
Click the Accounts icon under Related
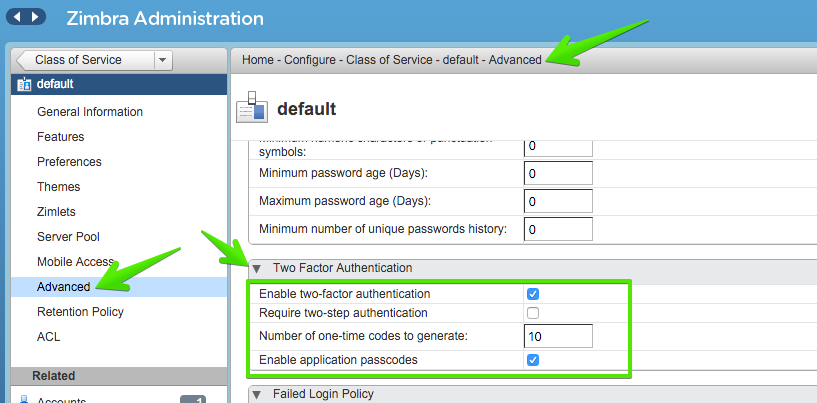[23, 399]
